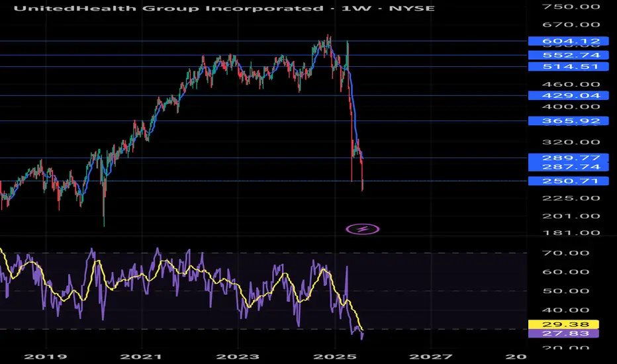This screenshot has height=364, width=617.
Task: Click the 670.00 price scale value
Action: pyautogui.click(x=571, y=24)
